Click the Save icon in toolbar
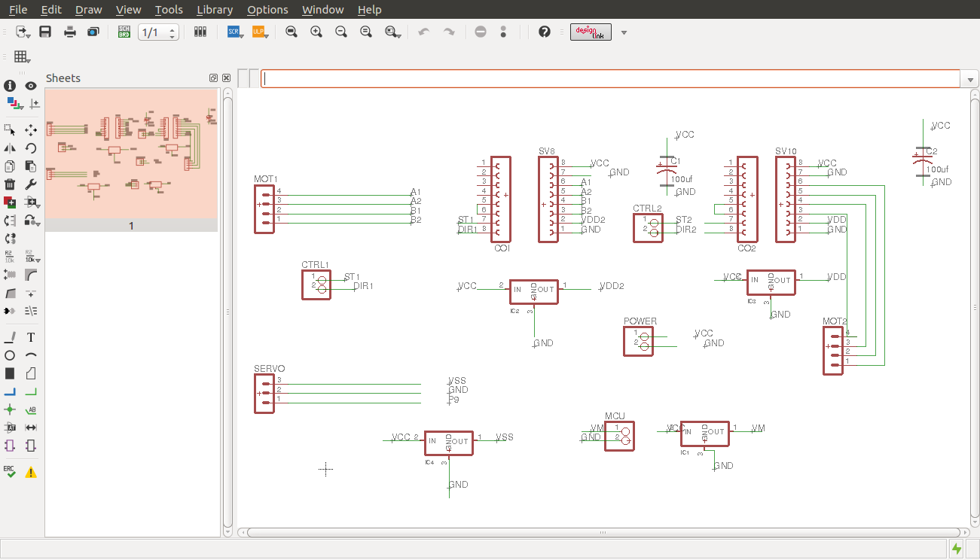Image resolution: width=980 pixels, height=560 pixels. coord(45,32)
